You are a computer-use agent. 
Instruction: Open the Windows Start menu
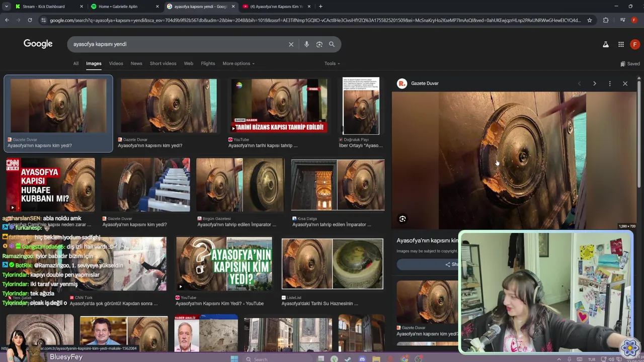(234, 359)
